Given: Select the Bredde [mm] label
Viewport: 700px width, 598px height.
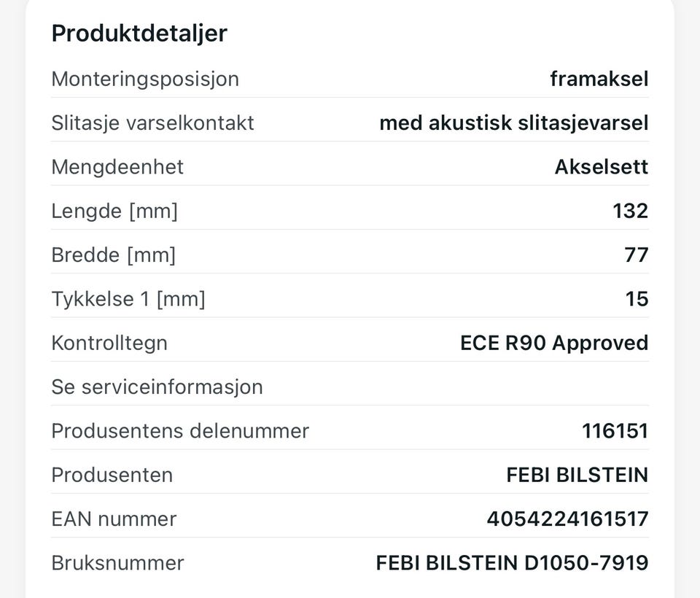Looking at the screenshot, I should (x=114, y=255).
